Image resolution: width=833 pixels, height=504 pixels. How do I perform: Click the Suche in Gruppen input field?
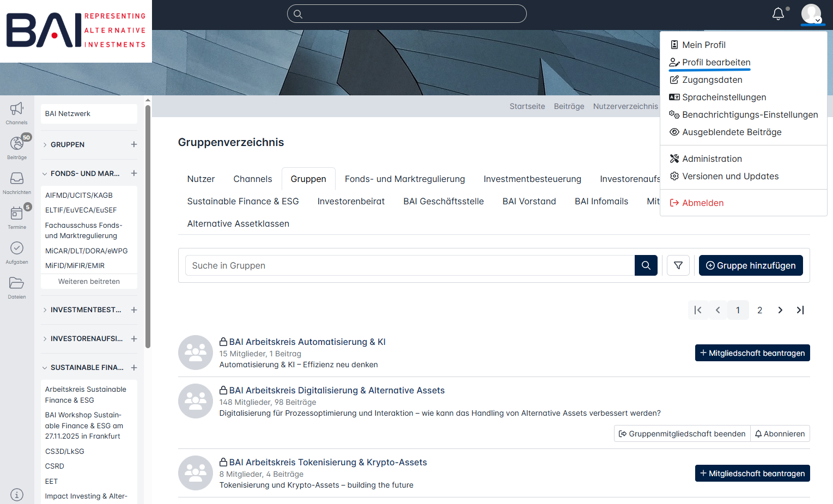tap(410, 265)
